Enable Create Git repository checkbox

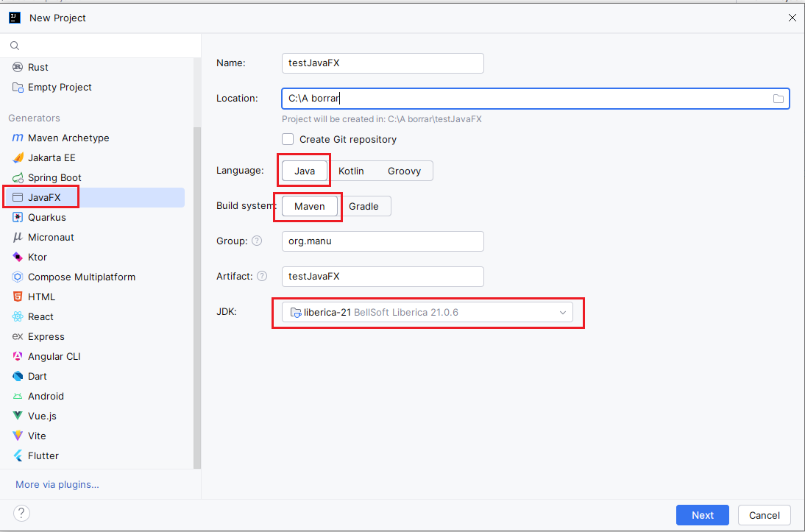click(x=288, y=139)
